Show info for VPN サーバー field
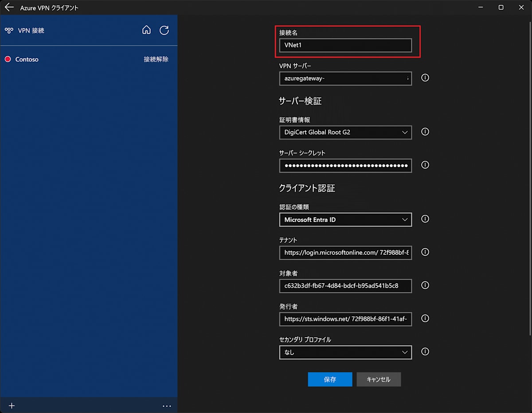The width and height of the screenshot is (532, 413). (425, 78)
